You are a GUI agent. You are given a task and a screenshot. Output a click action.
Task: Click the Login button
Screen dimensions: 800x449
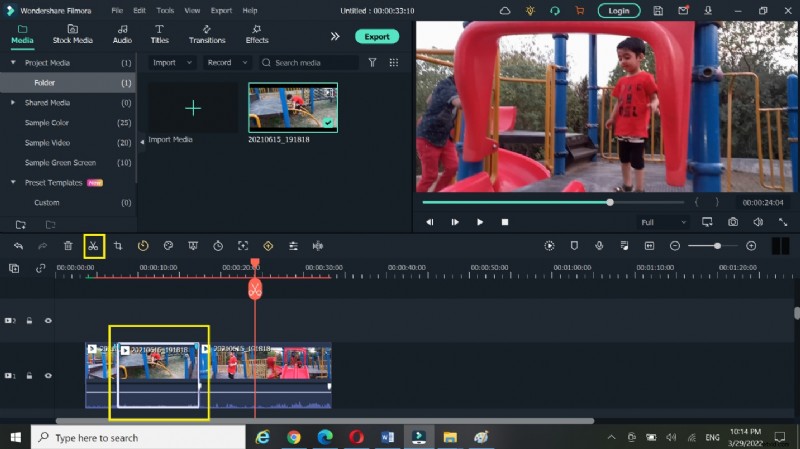click(618, 10)
